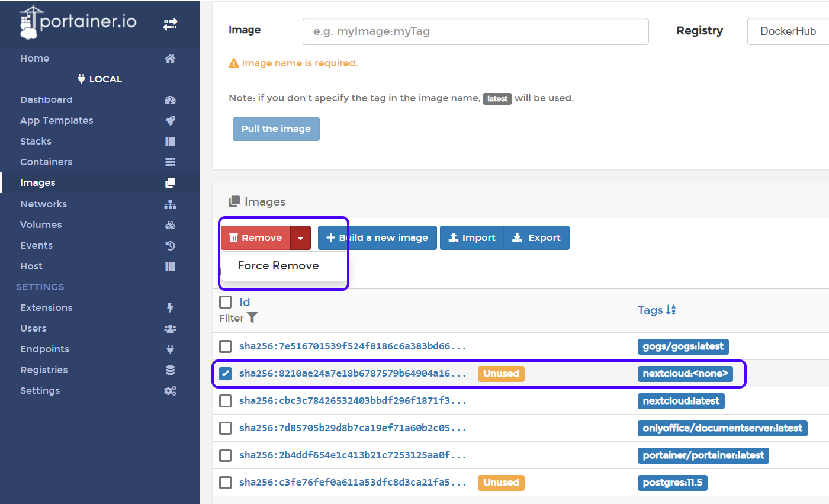Click the Home house icon
The width and height of the screenshot is (829, 504).
(x=170, y=59)
